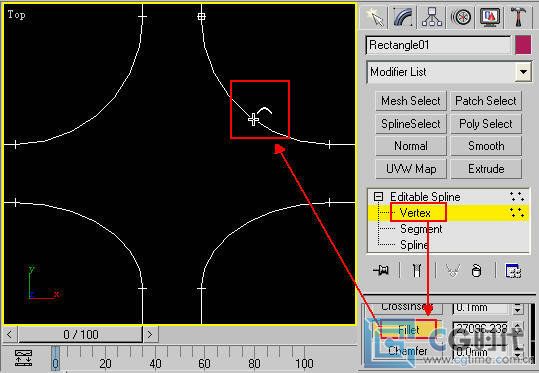Click the Top viewport label
The width and height of the screenshot is (539, 373).
click(x=16, y=15)
